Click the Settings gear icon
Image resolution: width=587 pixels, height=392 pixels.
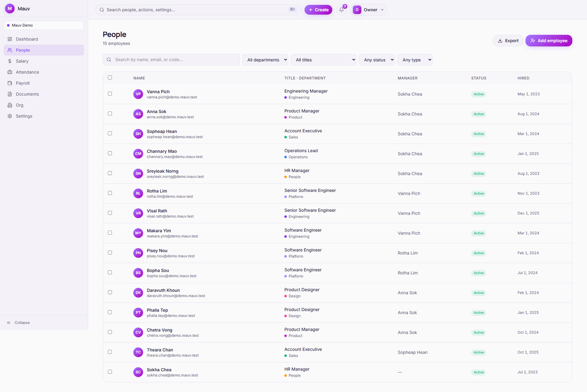10,116
